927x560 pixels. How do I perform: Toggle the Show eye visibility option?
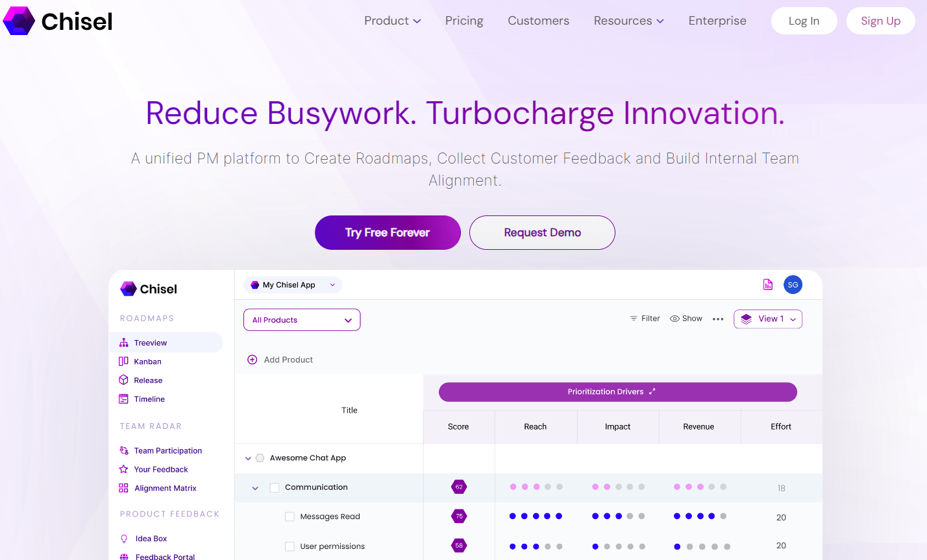(x=686, y=319)
